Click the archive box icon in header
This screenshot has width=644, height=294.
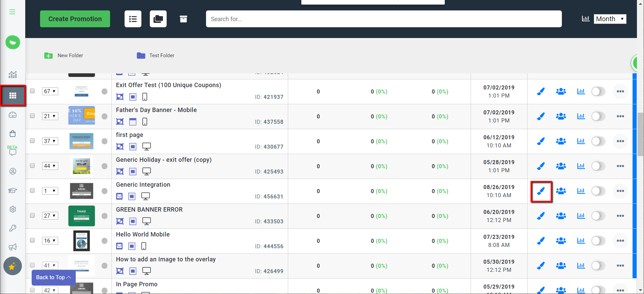(x=183, y=19)
